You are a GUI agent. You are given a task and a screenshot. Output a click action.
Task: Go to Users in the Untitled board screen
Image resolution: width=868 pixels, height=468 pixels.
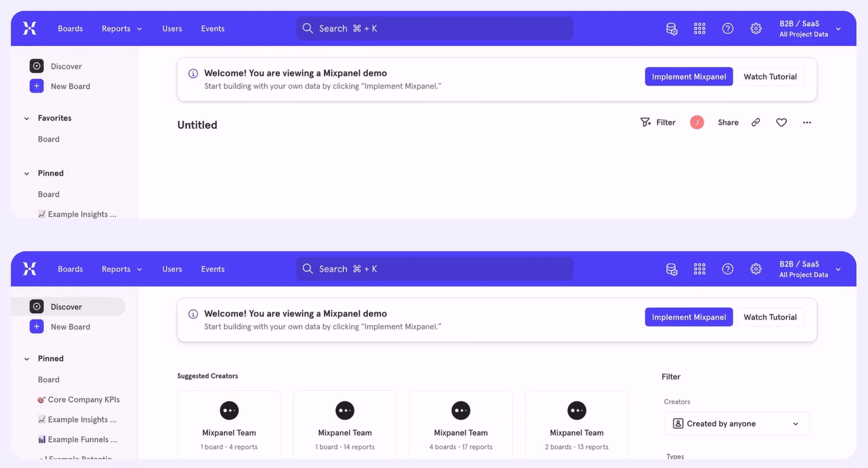[172, 29]
